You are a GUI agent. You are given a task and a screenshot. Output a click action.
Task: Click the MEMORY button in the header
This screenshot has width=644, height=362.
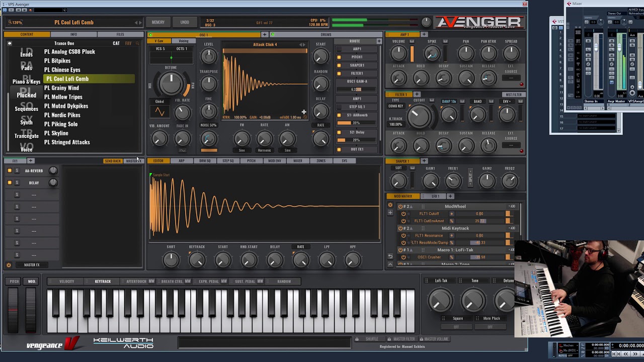click(158, 22)
